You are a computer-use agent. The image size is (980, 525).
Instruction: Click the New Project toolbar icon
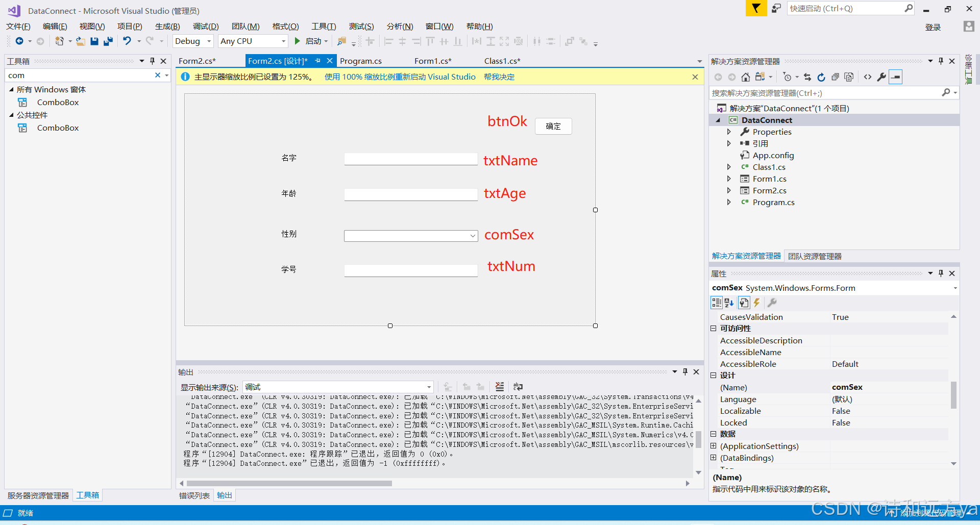(x=60, y=41)
